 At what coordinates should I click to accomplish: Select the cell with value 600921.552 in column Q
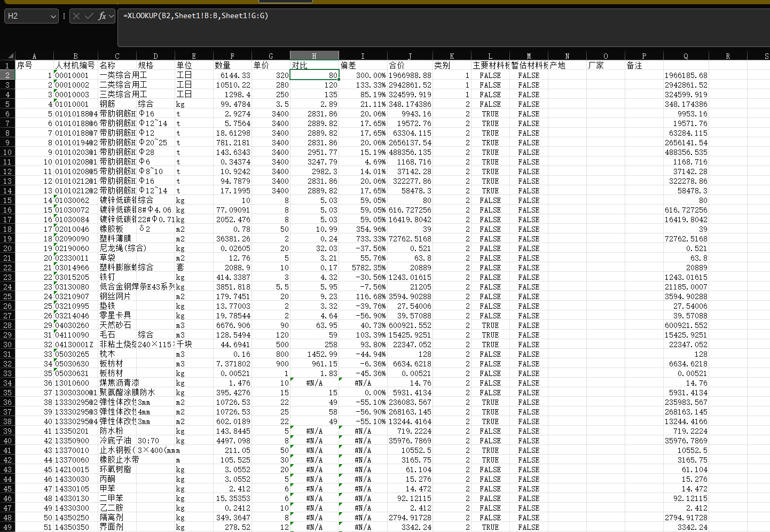click(x=686, y=325)
